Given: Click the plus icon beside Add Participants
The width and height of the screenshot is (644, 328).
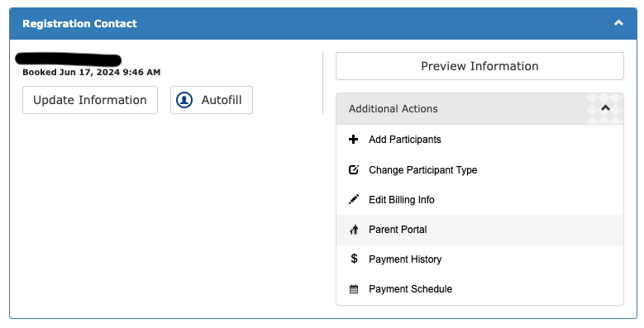Looking at the screenshot, I should click(353, 140).
